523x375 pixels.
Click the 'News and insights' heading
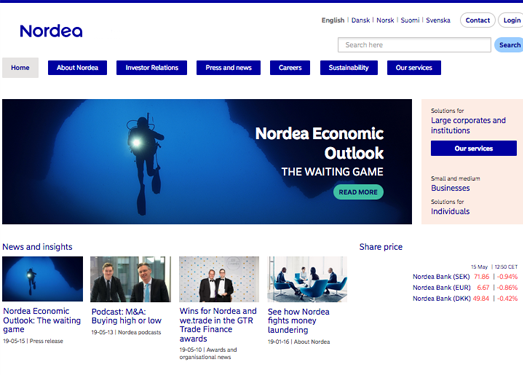(x=37, y=247)
